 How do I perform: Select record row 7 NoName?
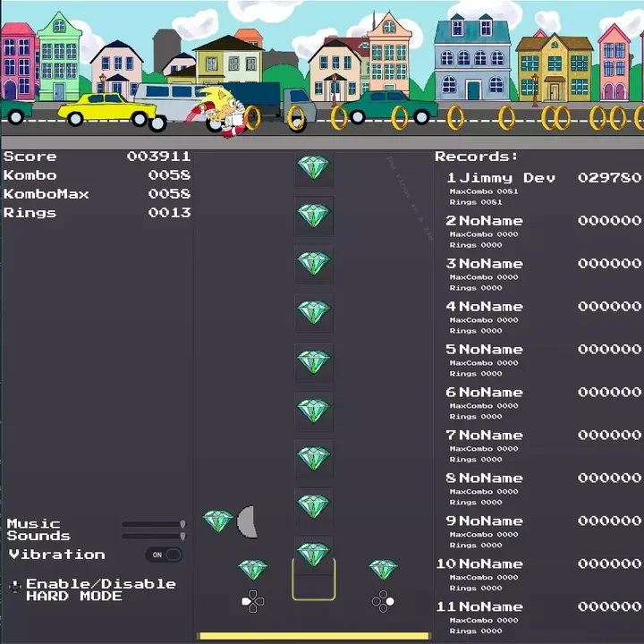click(544, 446)
